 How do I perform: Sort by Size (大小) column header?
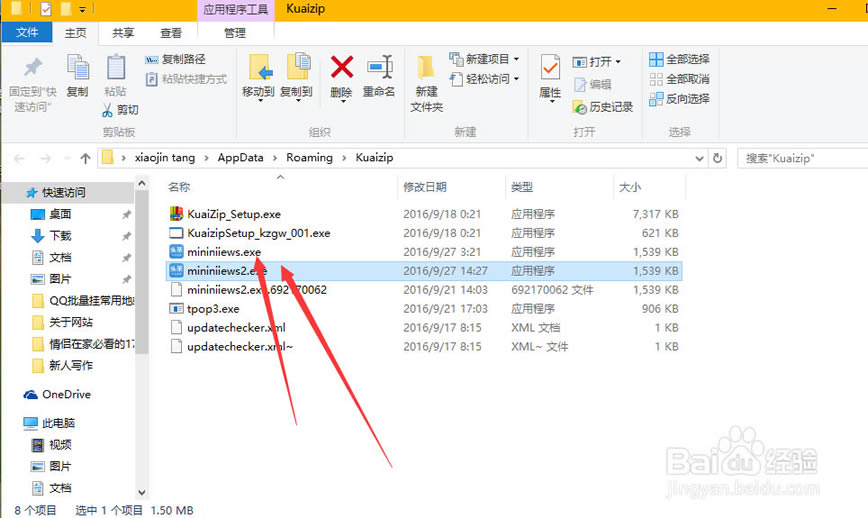pyautogui.click(x=629, y=187)
